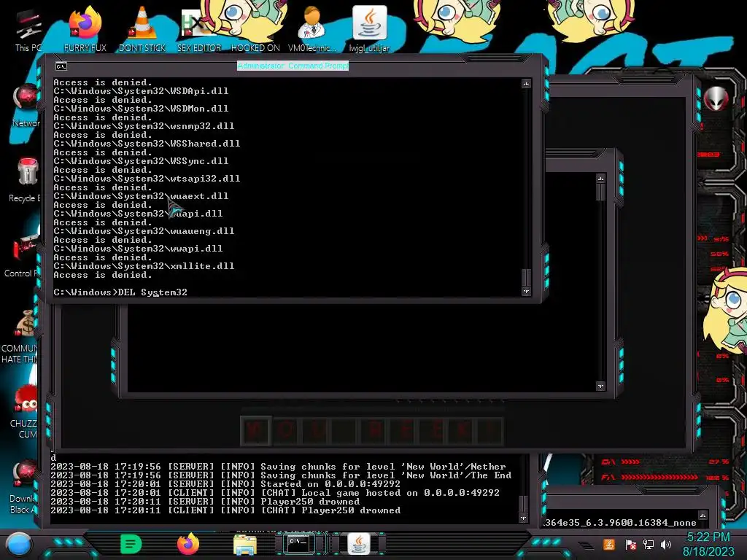Click Command Prompt scrollbar down arrow
747x560 pixels.
[526, 292]
